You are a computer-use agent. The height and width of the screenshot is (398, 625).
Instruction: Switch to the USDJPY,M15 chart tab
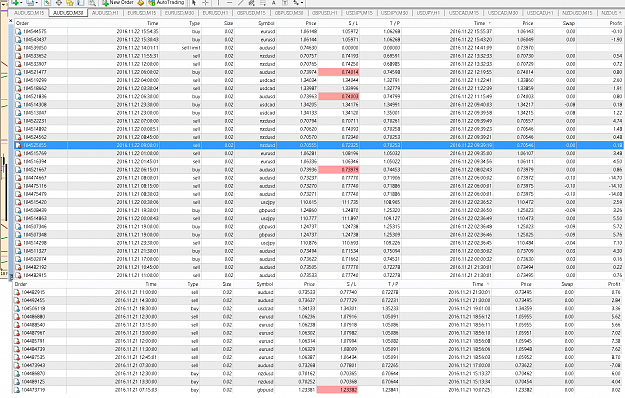point(359,13)
